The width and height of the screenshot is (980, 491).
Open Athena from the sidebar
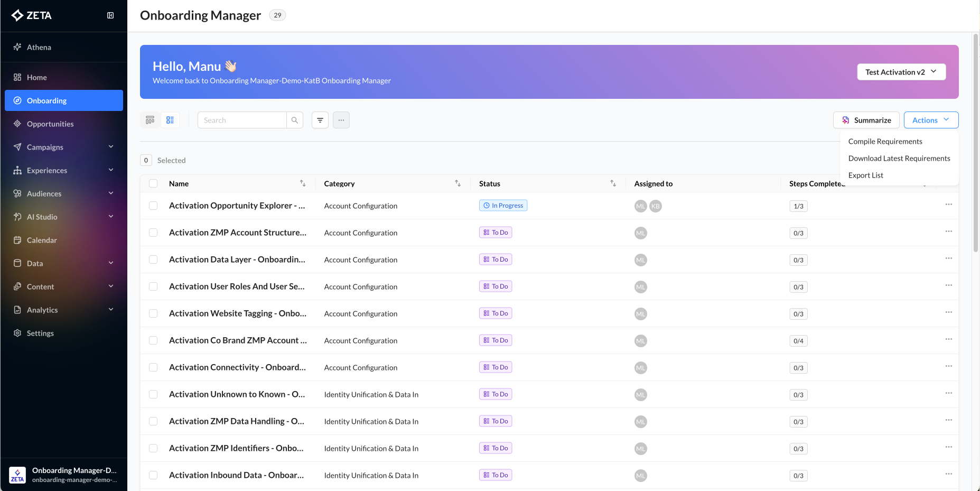39,47
